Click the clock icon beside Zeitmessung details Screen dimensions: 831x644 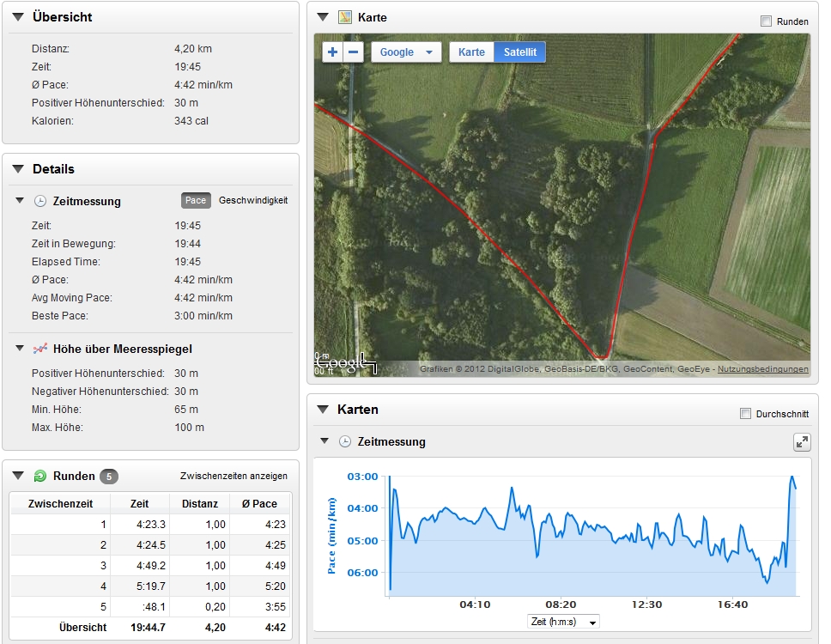39,201
